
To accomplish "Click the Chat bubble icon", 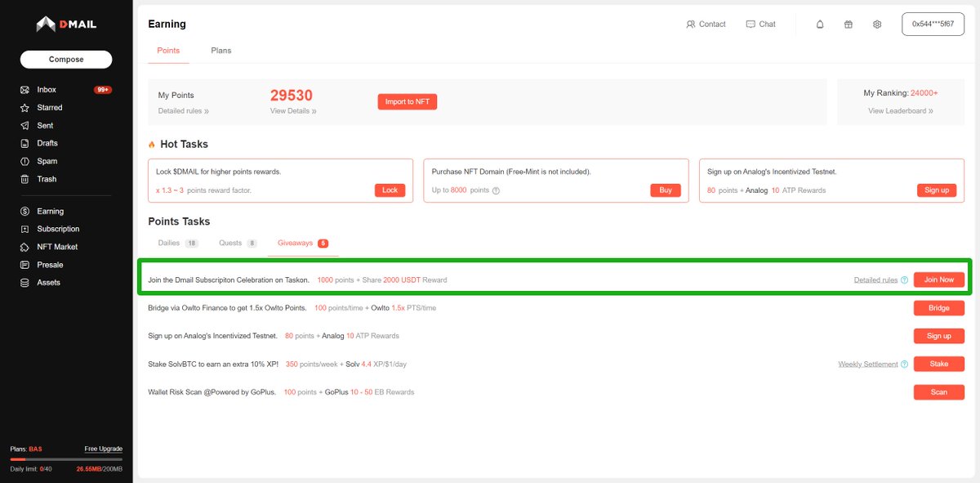I will [751, 25].
